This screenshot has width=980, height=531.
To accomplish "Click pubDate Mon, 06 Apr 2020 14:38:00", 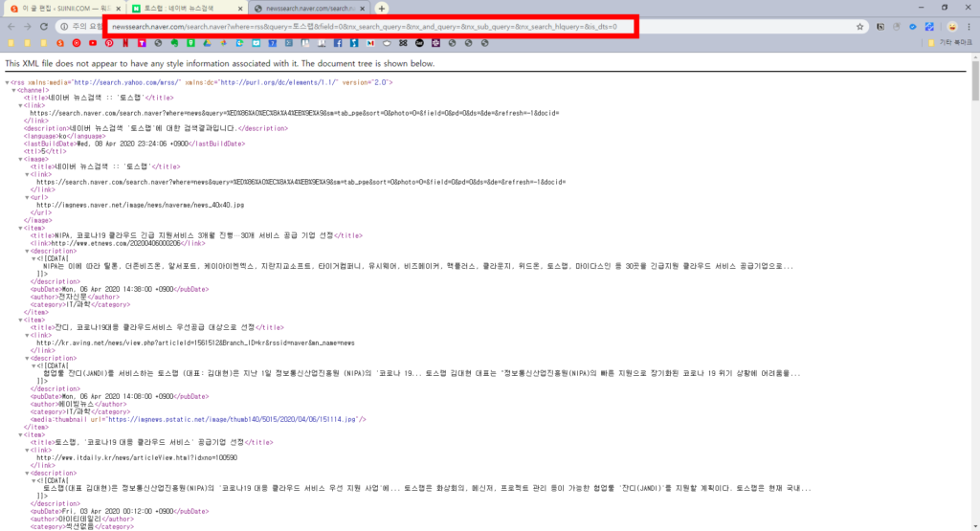I will [x=118, y=289].
